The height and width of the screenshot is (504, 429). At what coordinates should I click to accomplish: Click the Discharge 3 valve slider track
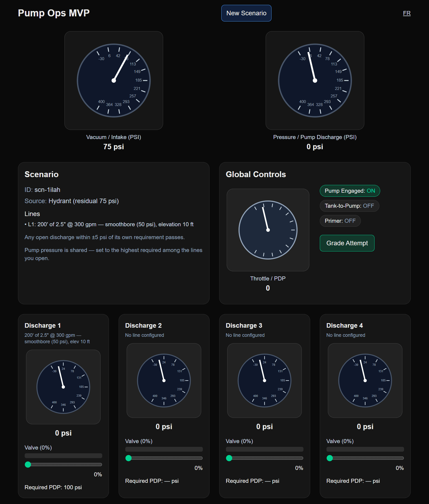point(266,458)
